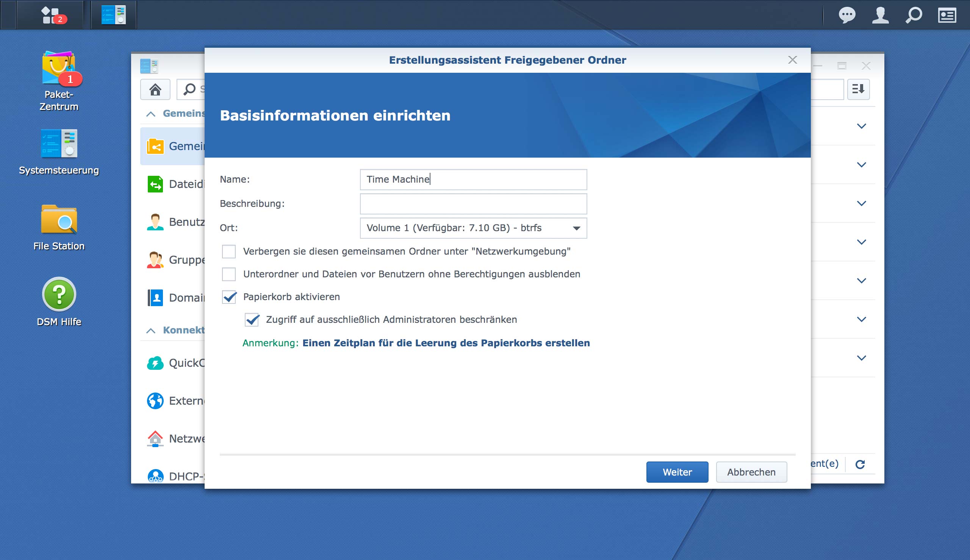Expand the fifth folder row chevron
This screenshot has height=560, width=970.
pos(861,280)
